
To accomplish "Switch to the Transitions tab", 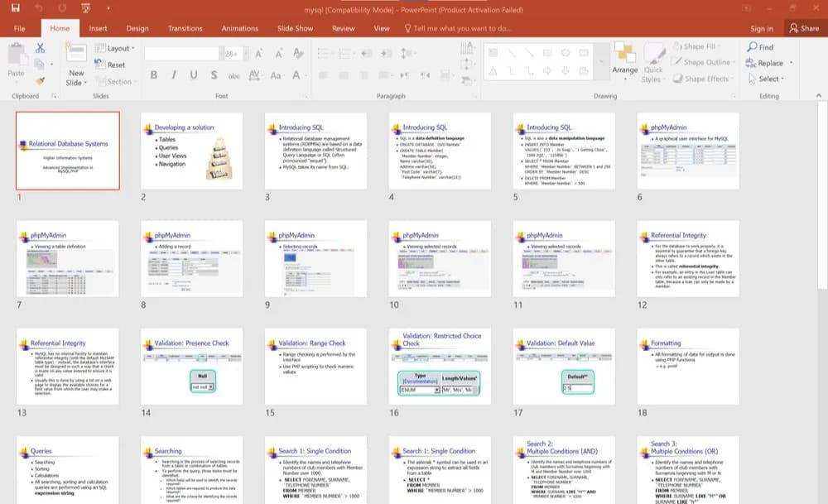I will [x=185, y=28].
